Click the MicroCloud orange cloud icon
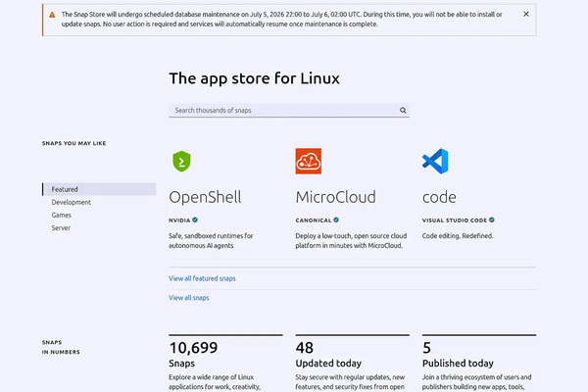The width and height of the screenshot is (588, 392). (x=309, y=162)
